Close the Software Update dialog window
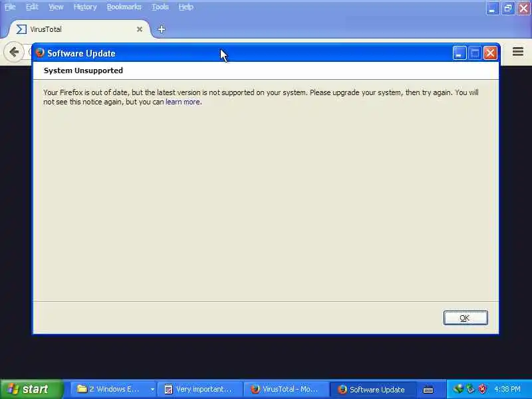 click(x=490, y=53)
